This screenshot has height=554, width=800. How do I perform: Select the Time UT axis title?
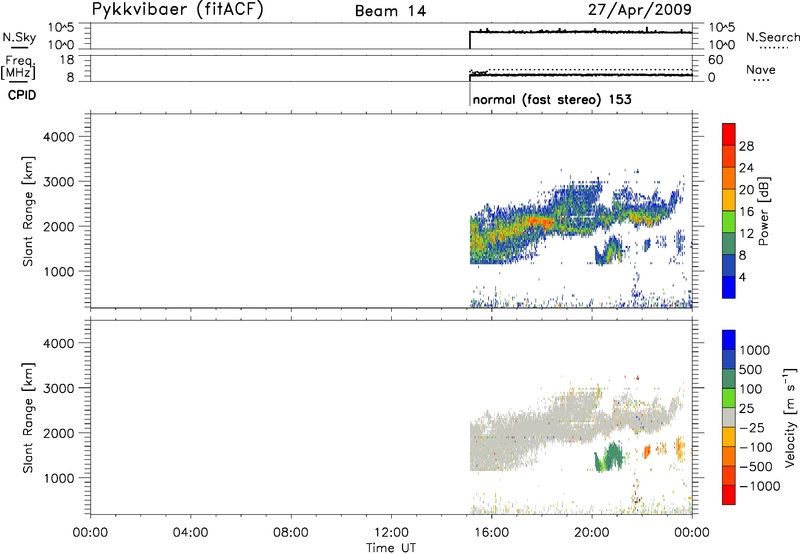click(x=391, y=548)
